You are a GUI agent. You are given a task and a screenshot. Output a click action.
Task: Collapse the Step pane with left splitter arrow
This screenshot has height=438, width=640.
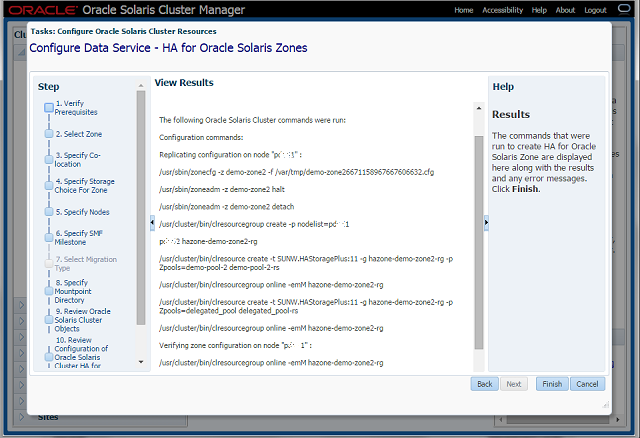coord(152,223)
